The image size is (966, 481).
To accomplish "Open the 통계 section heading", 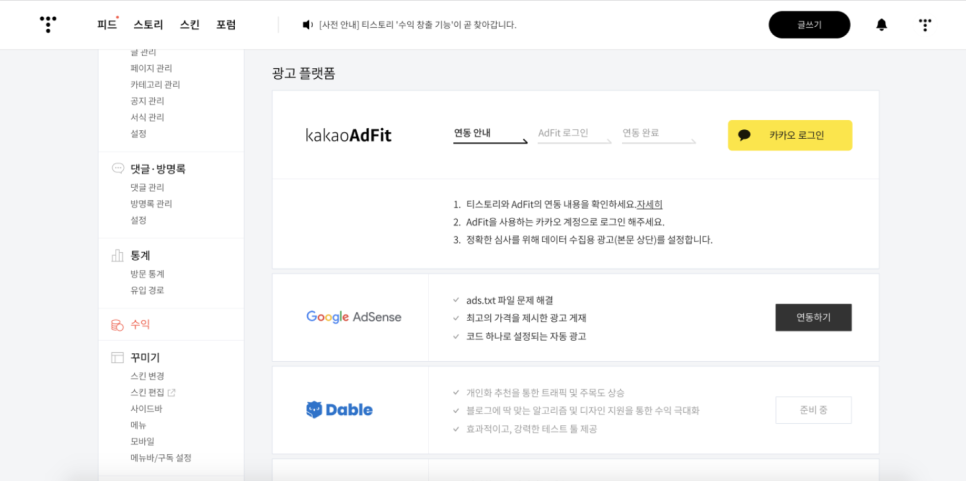I will (140, 256).
